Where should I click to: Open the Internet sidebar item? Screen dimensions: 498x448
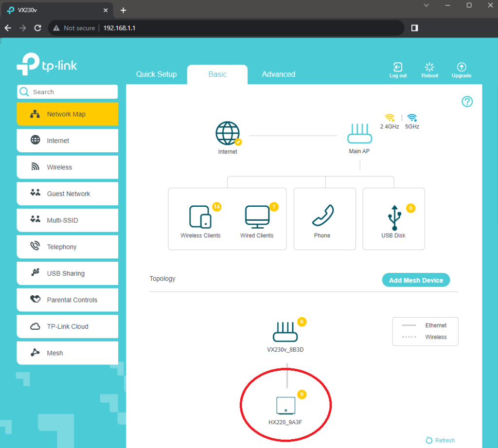(x=67, y=141)
